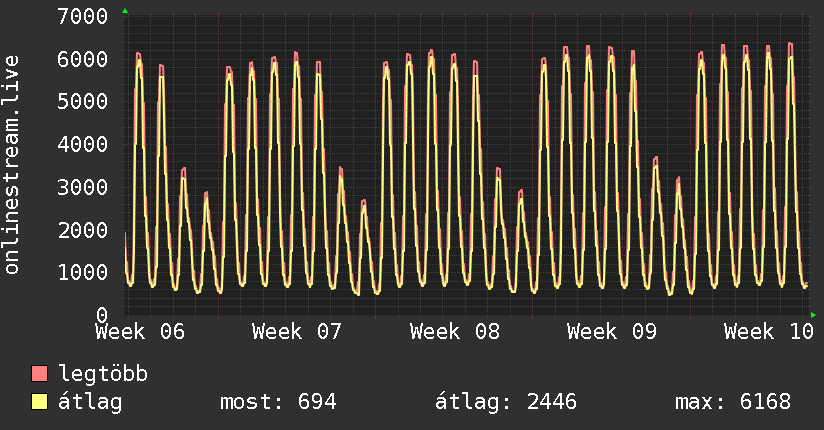
Task: Click the green arrow ending the x-axis
Action: coord(813,315)
